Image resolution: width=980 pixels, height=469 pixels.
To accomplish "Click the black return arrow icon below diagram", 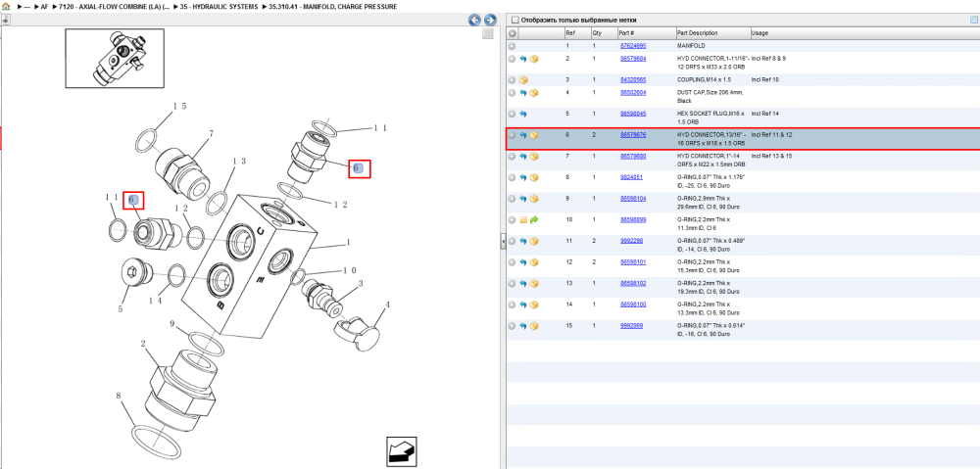I will tap(401, 451).
